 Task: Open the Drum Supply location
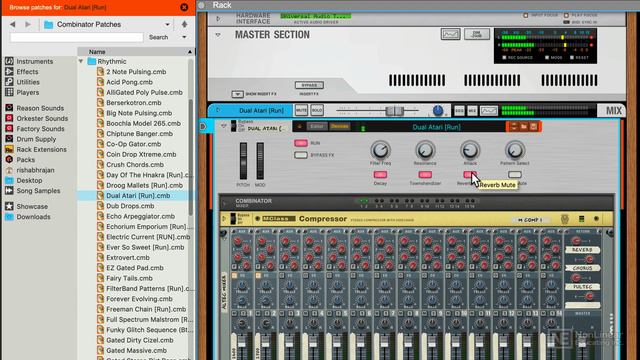31,139
